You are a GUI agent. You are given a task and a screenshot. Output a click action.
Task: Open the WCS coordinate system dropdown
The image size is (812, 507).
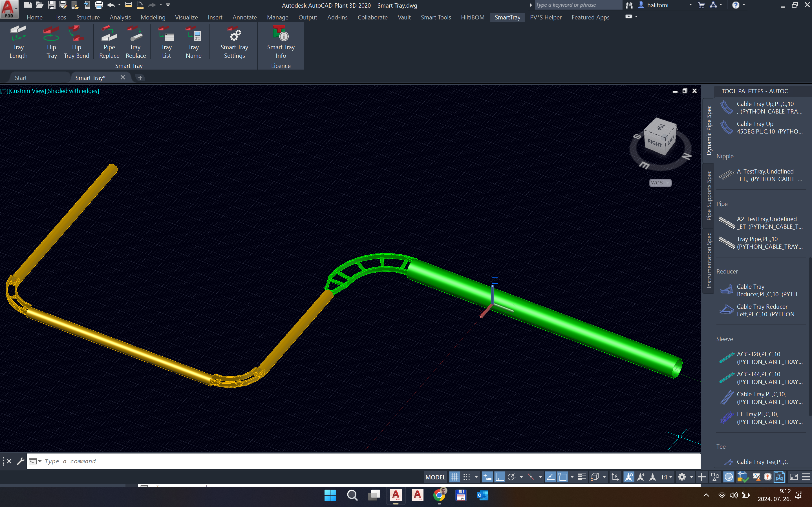pyautogui.click(x=660, y=183)
